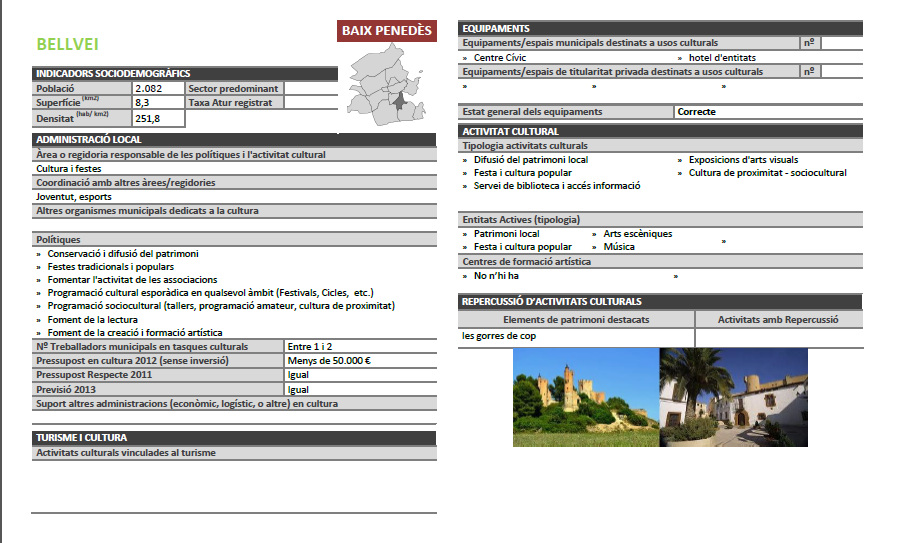The image size is (906, 543).
Task: Select REPERCUSSIÓ D'ACTIVITATS CULTURALS header
Action: coord(660,302)
